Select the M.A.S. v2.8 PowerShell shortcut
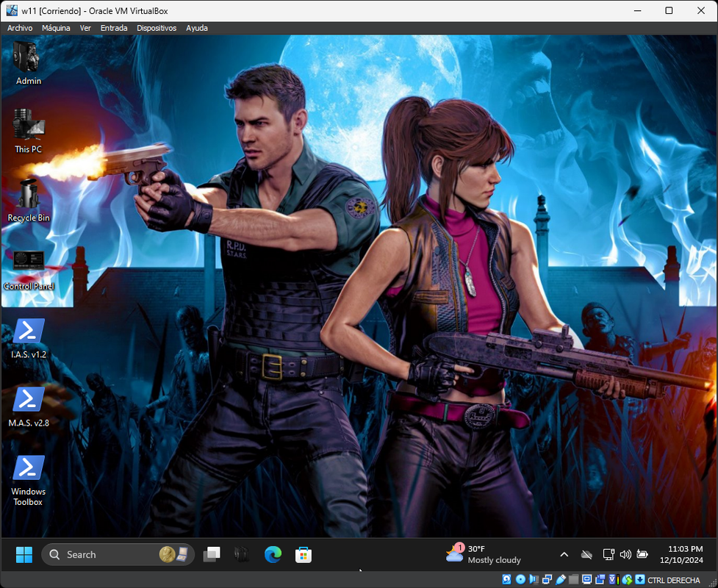 click(x=29, y=406)
